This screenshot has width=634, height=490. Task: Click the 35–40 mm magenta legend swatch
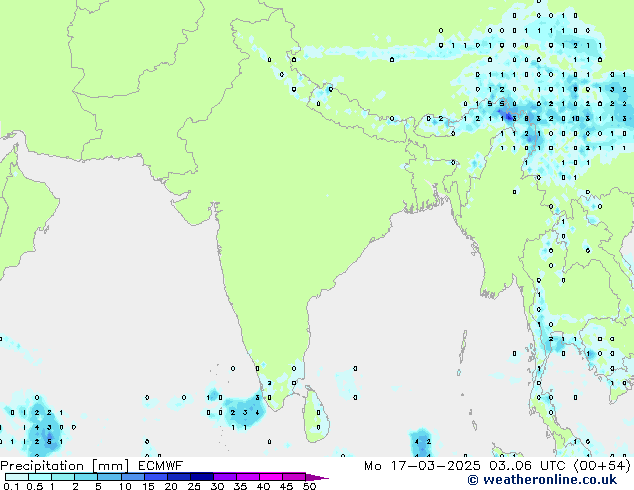tap(248, 477)
